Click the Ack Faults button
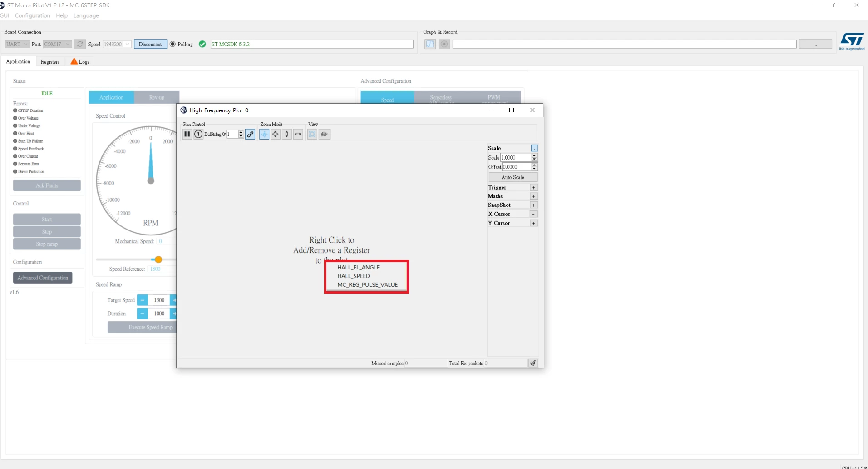868x469 pixels. (47, 185)
